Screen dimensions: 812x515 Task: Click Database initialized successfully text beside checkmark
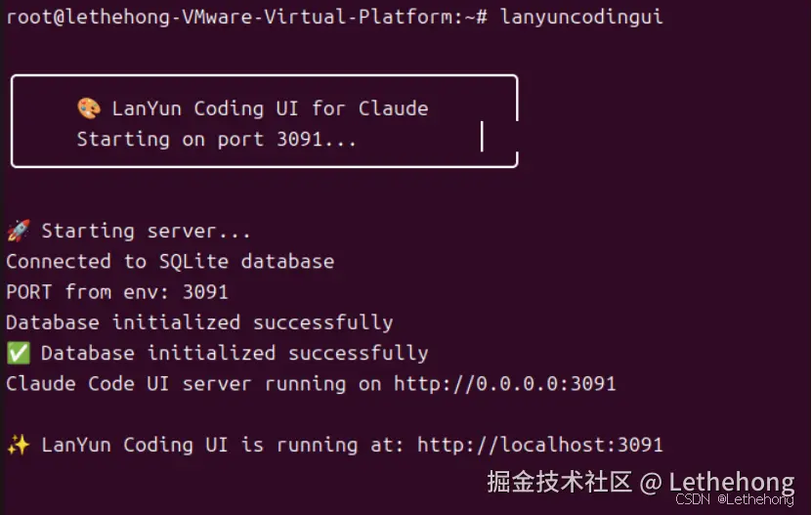click(235, 353)
